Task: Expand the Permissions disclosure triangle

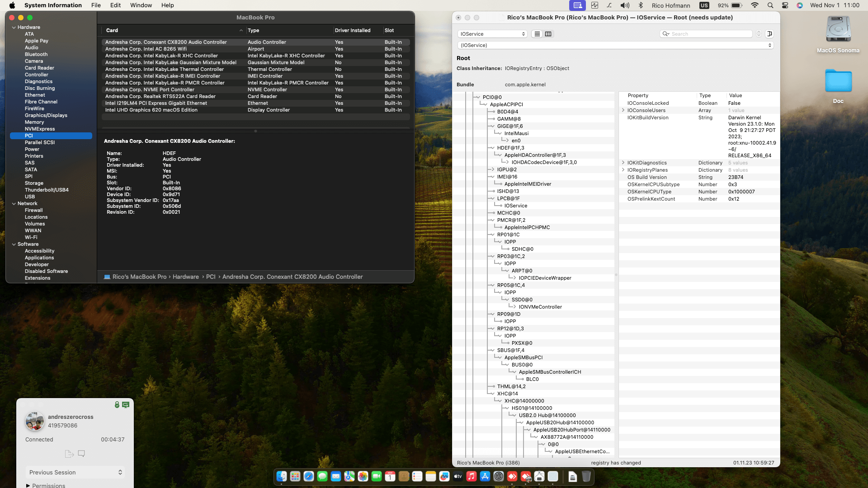Action: 28,486
